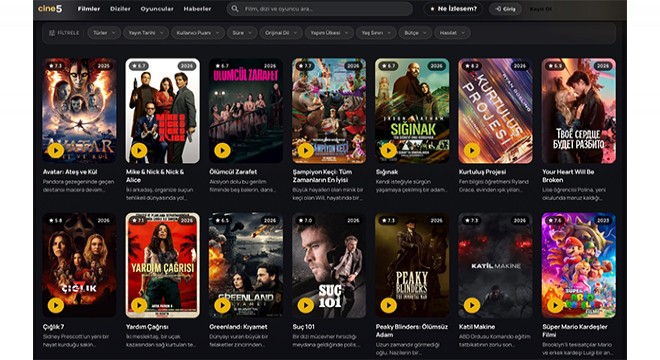
Task: Play Yardım Çağrısı movie
Action: point(139,305)
